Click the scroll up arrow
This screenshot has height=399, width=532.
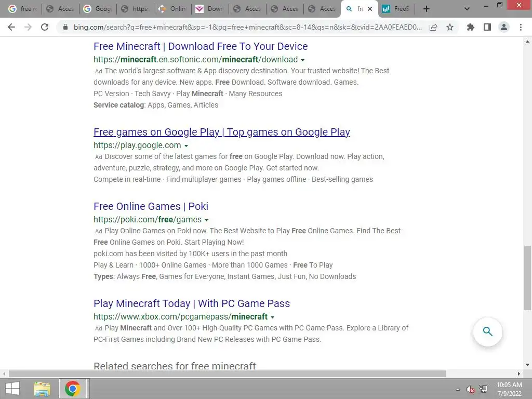527,42
